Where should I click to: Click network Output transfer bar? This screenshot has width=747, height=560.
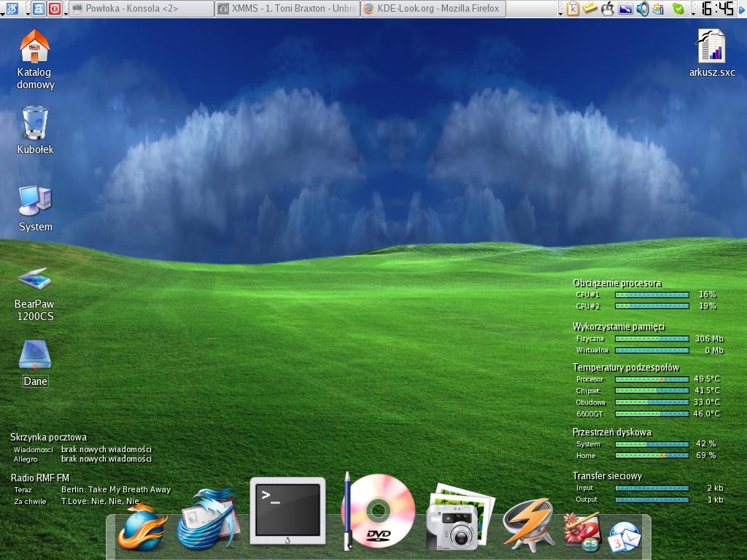click(651, 500)
